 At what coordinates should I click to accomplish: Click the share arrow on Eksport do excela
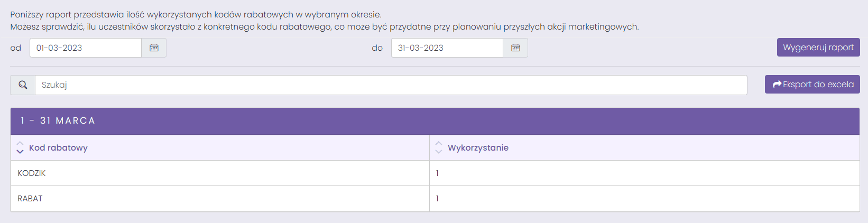(x=777, y=85)
